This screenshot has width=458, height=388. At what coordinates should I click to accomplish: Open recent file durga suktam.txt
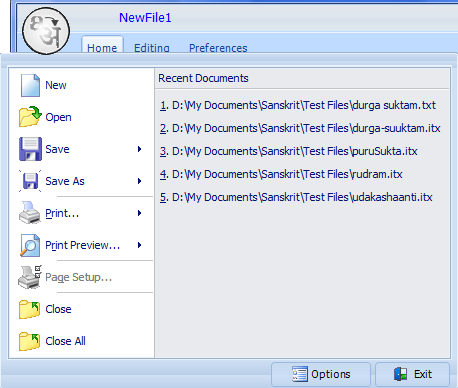298,105
